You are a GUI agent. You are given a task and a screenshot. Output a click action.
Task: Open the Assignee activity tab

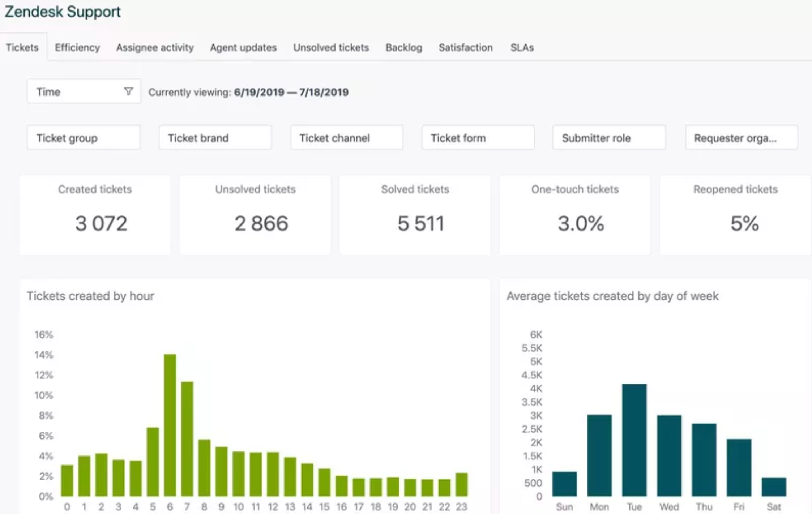155,48
